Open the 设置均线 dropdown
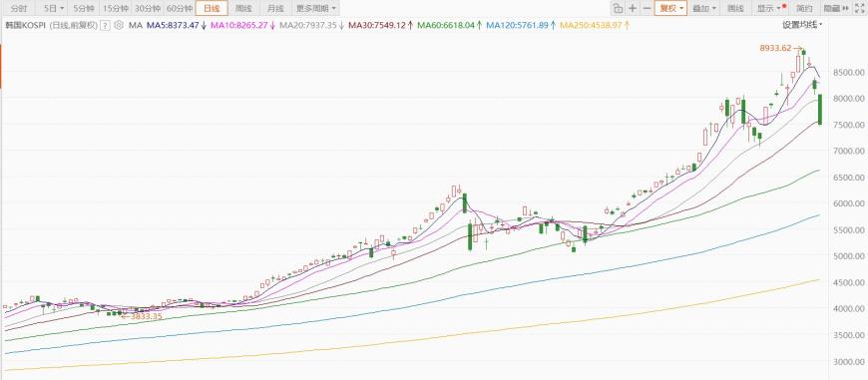Viewport: 868px width, 380px height. (802, 25)
